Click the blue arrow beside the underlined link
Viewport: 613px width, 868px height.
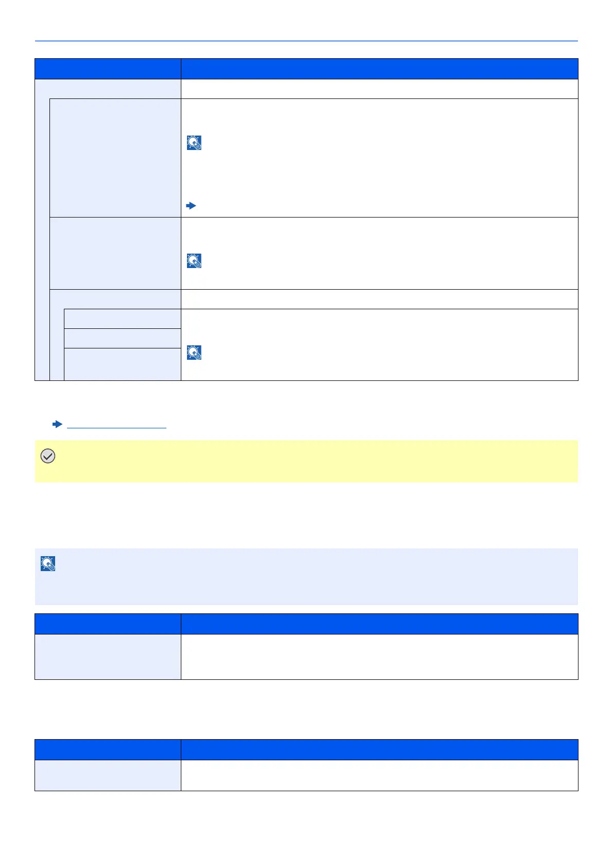pyautogui.click(x=58, y=424)
